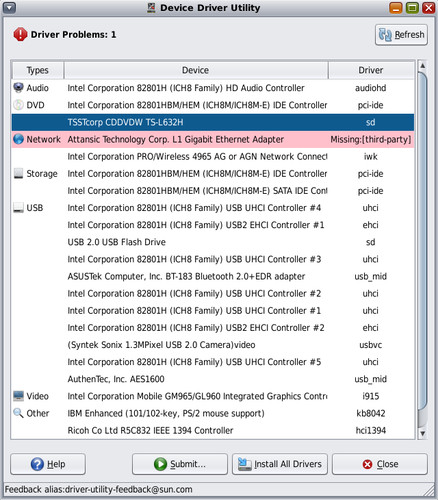
Task: Select the Mobile GM965/GL960 Integrated Graphics row
Action: [x=213, y=396]
